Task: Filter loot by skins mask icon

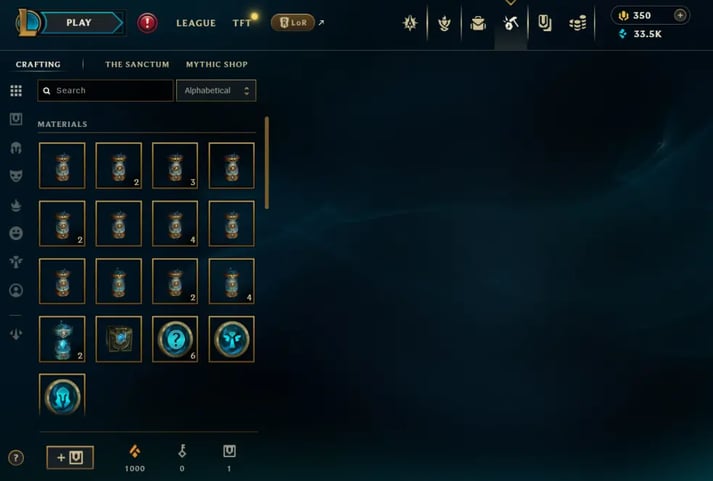Action: [16, 176]
